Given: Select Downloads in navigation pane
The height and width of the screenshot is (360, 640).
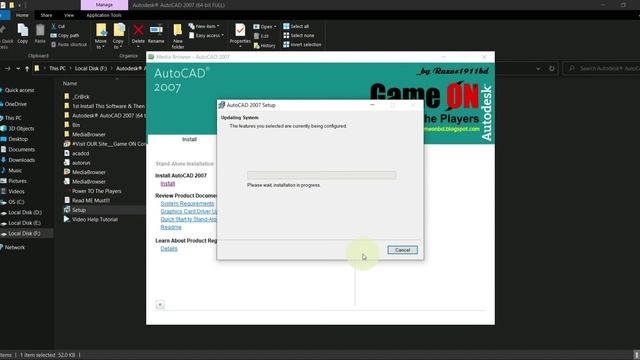Looking at the screenshot, I should (21, 160).
